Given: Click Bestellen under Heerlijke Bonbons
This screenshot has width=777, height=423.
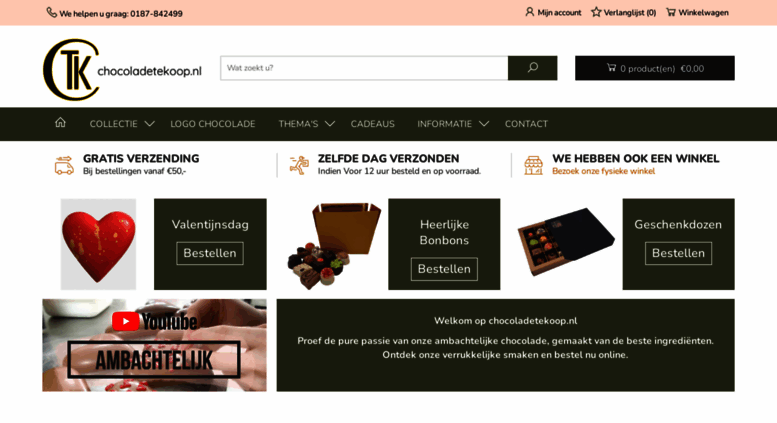Looking at the screenshot, I should [x=444, y=269].
